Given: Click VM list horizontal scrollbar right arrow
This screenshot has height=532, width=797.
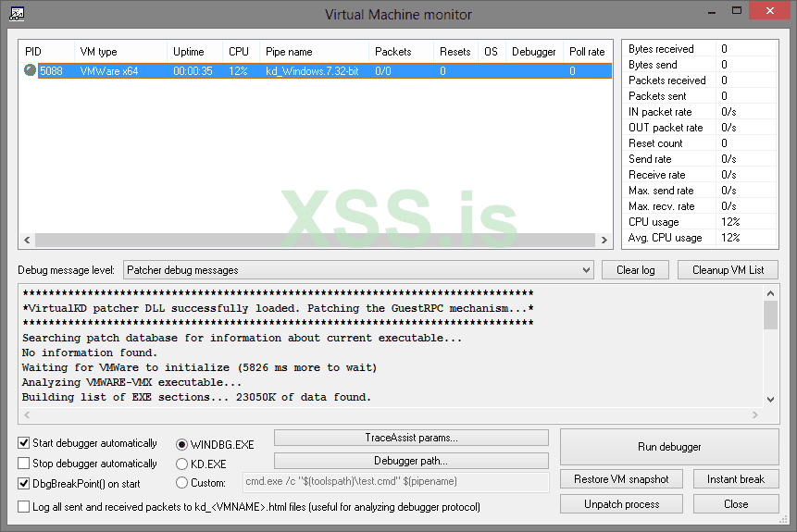Looking at the screenshot, I should tap(604, 240).
